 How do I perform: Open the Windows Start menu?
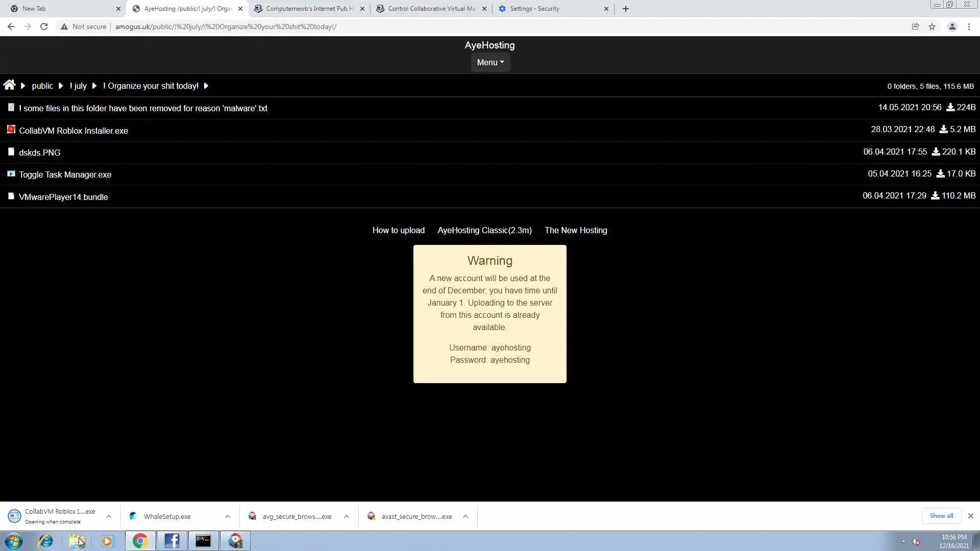14,541
